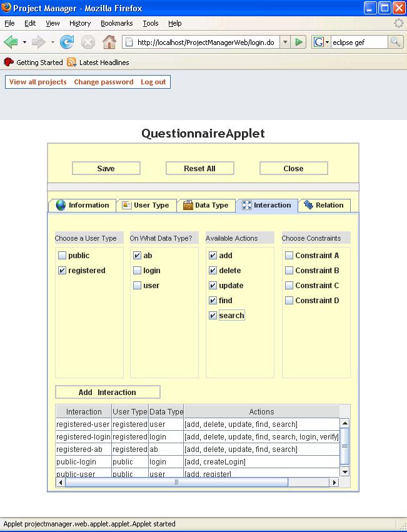The height and width of the screenshot is (532, 407).
Task: Check the login data type
Action: pos(137,271)
